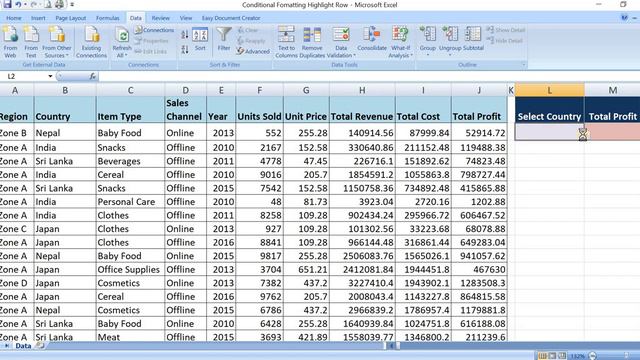Open the Undo history dropdown arrow
The width and height of the screenshot is (640, 360).
pyautogui.click(x=25, y=4)
